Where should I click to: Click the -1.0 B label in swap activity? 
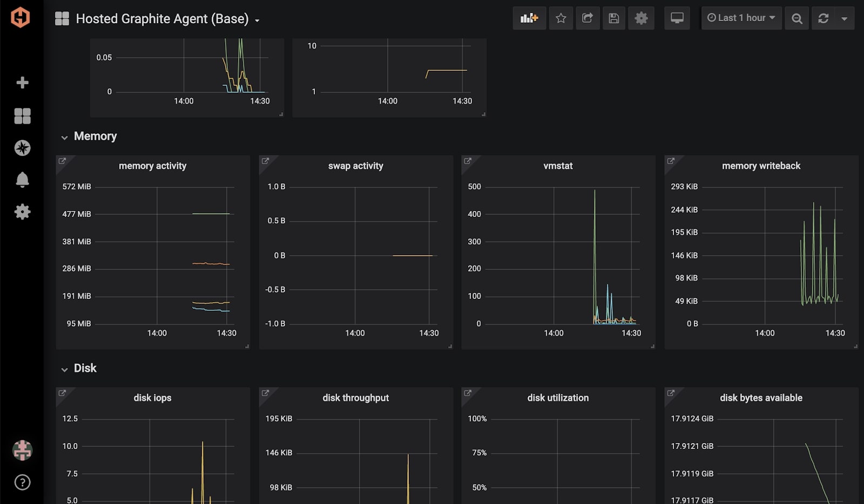click(x=275, y=324)
